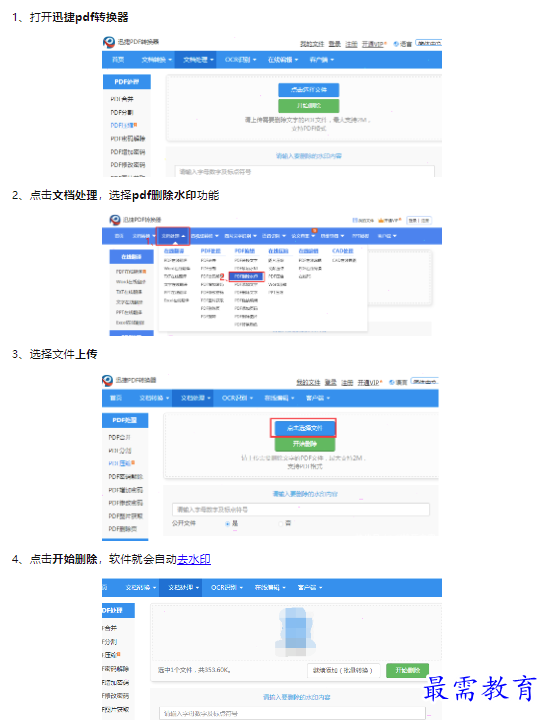Expand 在线编辑 dropdown in step 1 screenshot

[283, 60]
